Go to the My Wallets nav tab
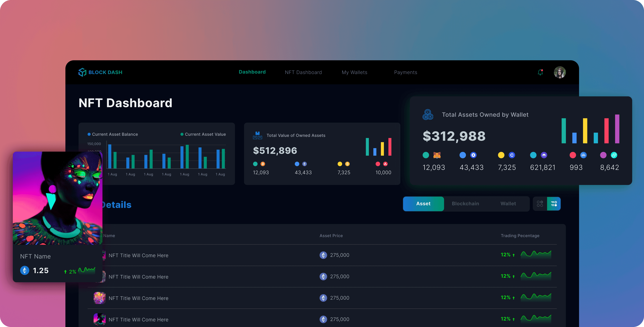Viewport: 644px width, 327px height. 354,72
